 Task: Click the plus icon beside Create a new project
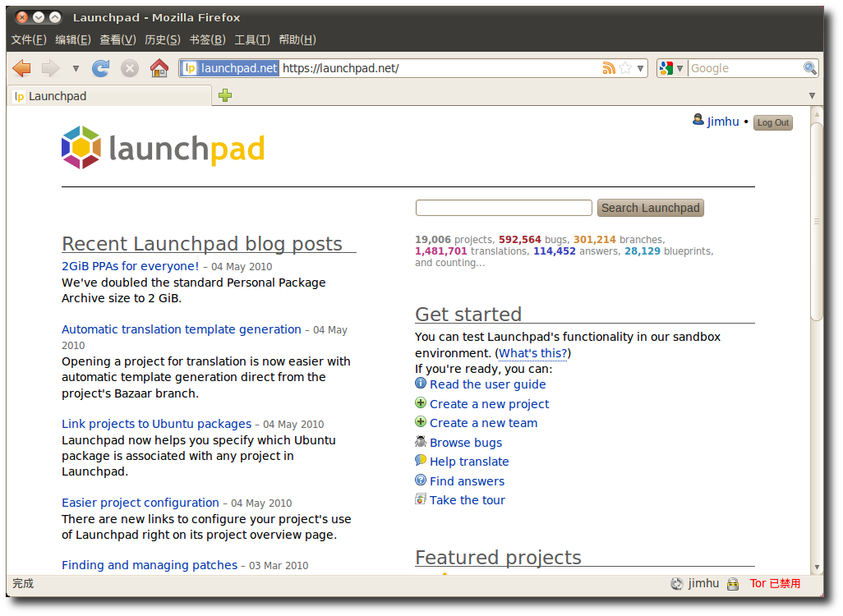click(421, 402)
